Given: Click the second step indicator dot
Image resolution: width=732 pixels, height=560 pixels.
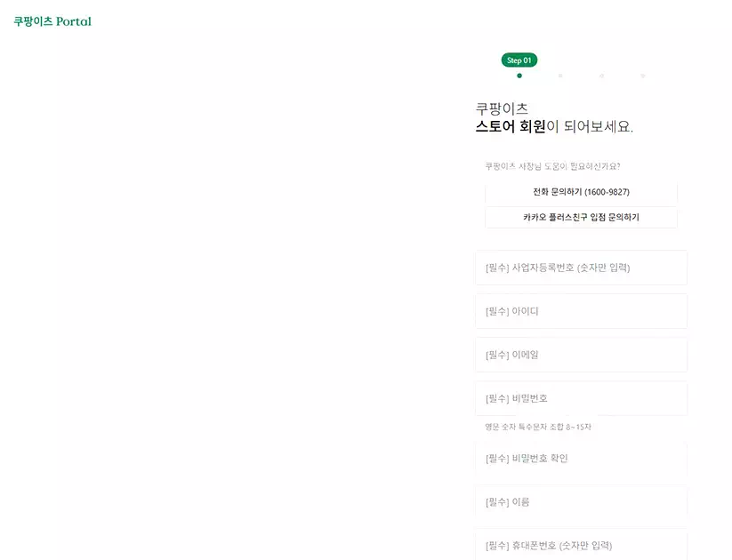Looking at the screenshot, I should pos(559,76).
